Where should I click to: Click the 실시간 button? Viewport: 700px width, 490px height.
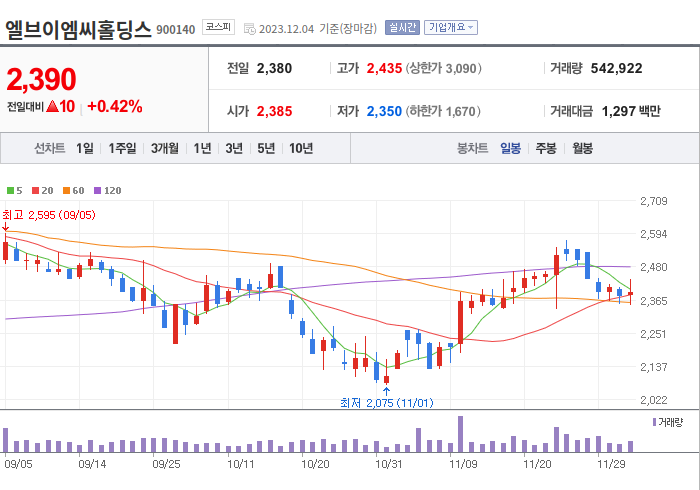(402, 28)
